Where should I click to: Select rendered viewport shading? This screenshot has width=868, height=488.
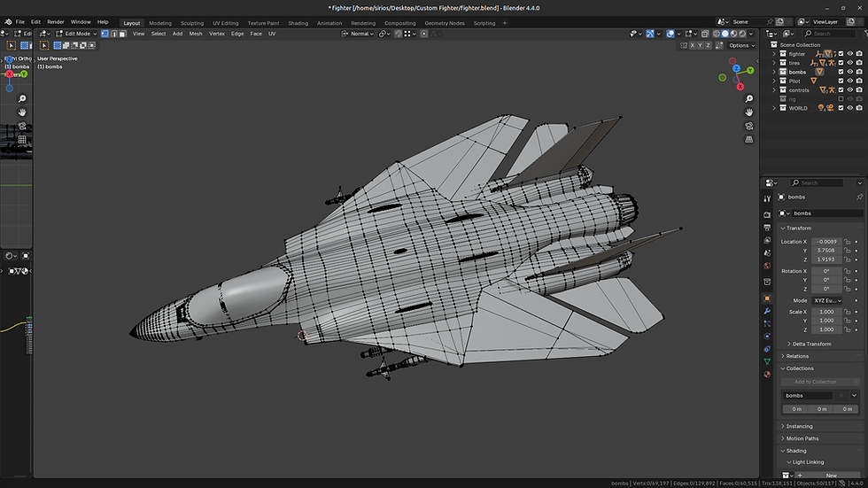click(742, 34)
